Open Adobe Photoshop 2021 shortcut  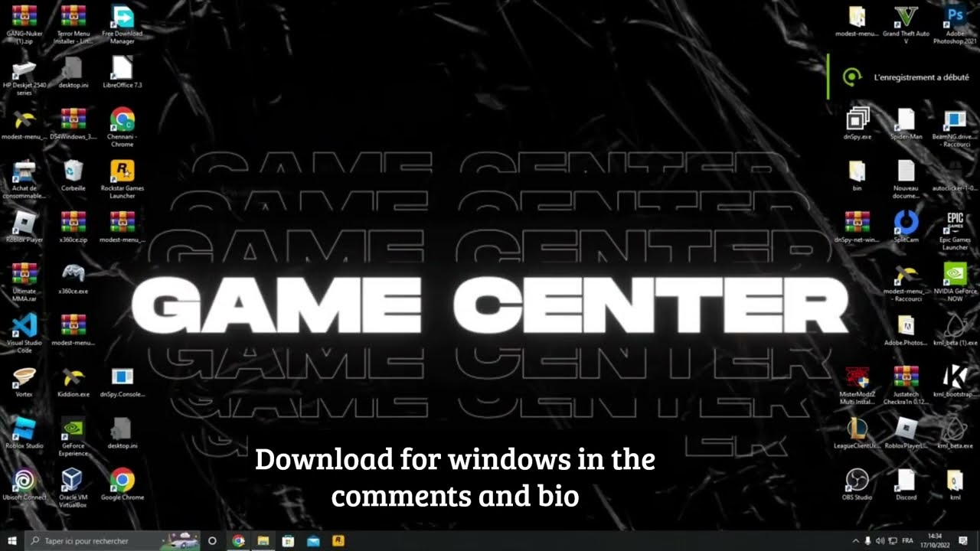click(955, 24)
